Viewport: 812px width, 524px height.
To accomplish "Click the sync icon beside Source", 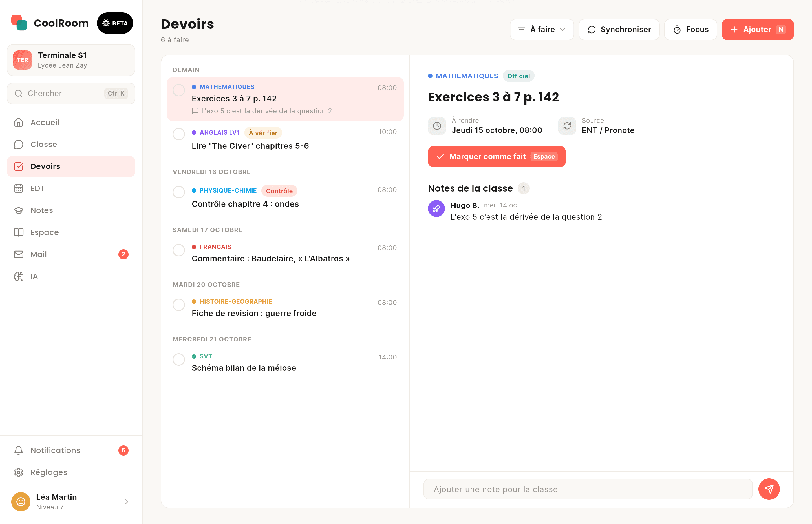I will (567, 126).
